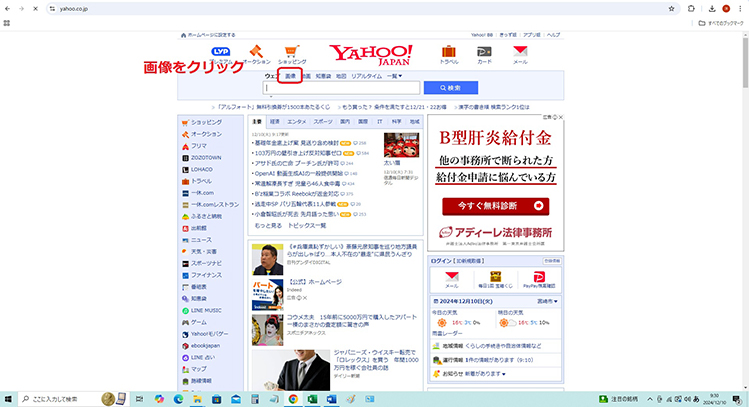
Task: Switch to the スポーツ news tab
Action: click(x=323, y=122)
